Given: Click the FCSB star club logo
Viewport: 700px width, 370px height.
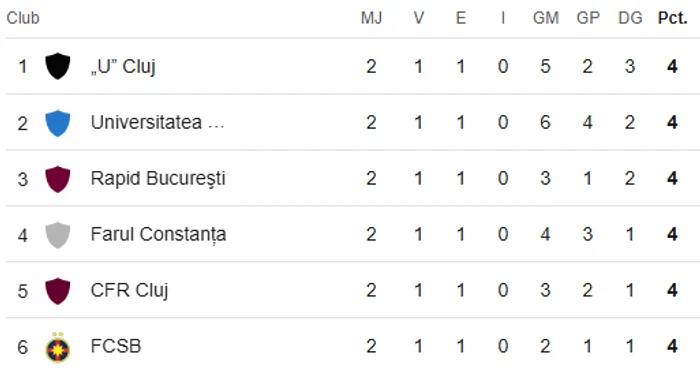Looking at the screenshot, I should (58, 347).
